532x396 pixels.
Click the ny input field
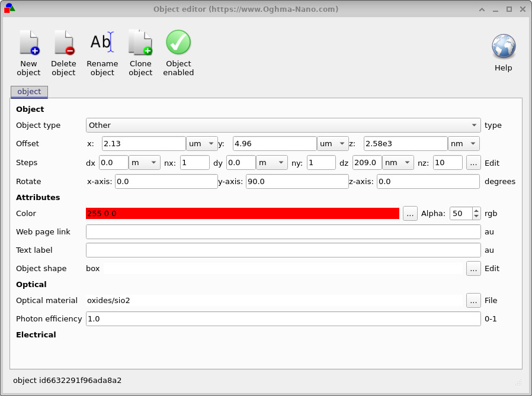coord(321,162)
